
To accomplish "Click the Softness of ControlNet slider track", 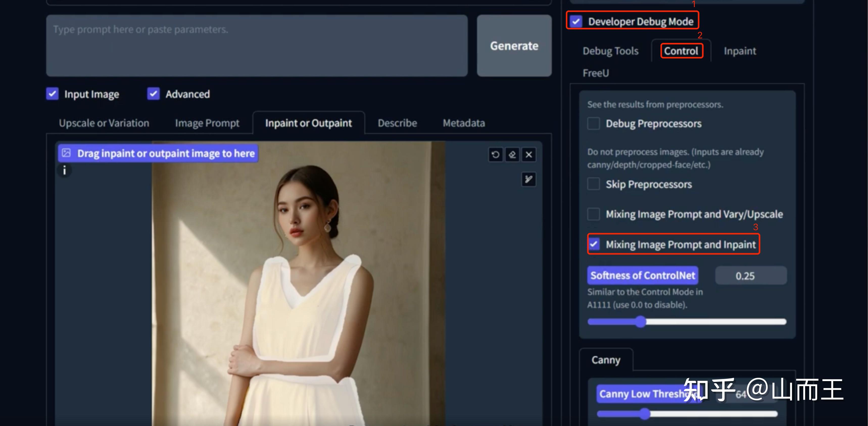I will (x=687, y=322).
